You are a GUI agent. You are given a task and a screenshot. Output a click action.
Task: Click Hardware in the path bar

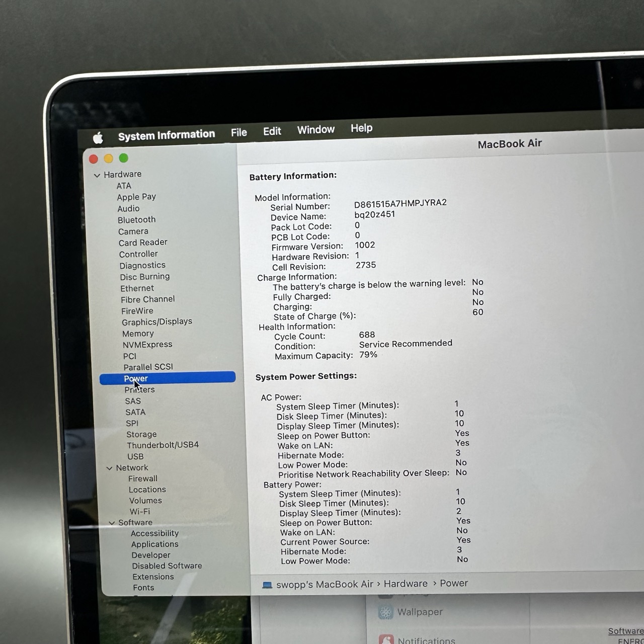(406, 584)
